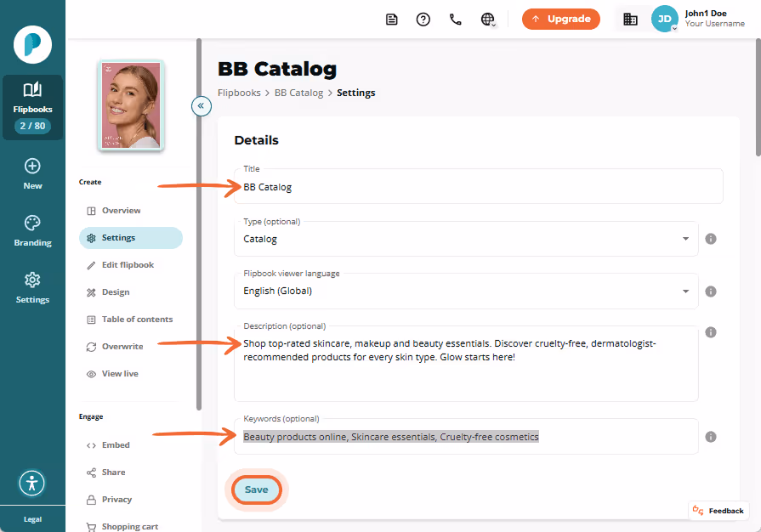Click into the Title input field
Image resolution: width=761 pixels, height=532 pixels.
(x=479, y=187)
